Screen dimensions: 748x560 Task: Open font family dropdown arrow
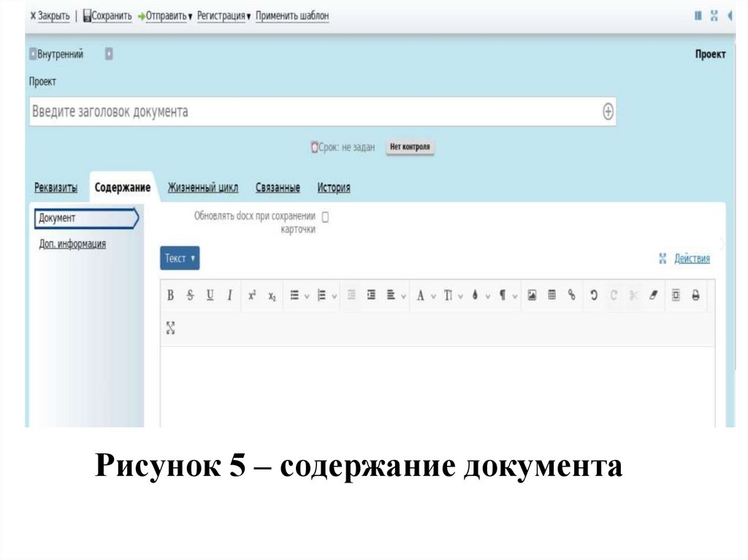tap(434, 296)
